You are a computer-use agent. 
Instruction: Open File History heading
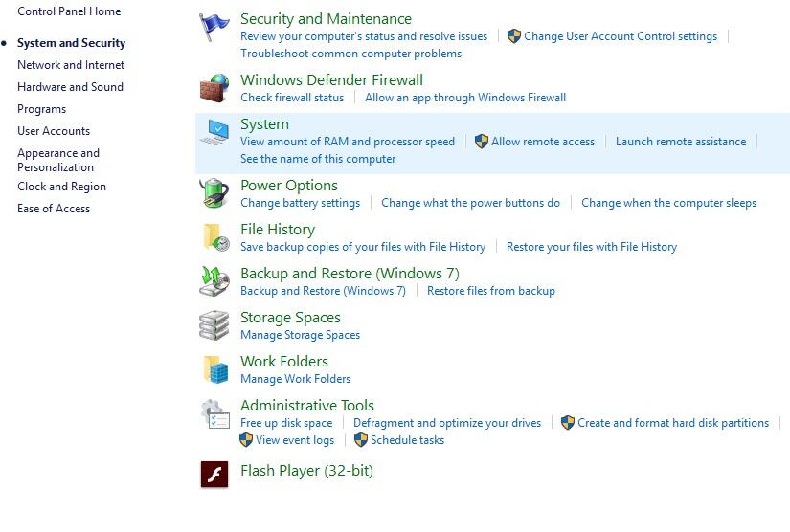[x=278, y=229]
